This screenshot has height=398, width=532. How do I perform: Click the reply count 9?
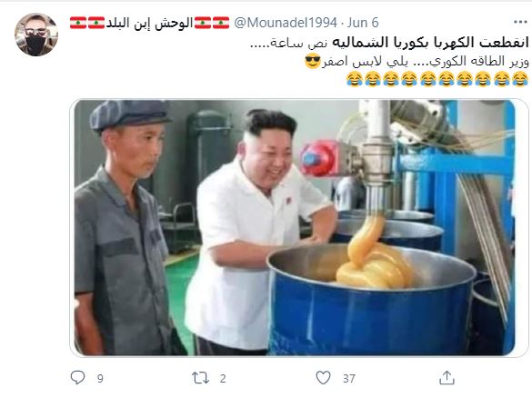[x=100, y=378]
